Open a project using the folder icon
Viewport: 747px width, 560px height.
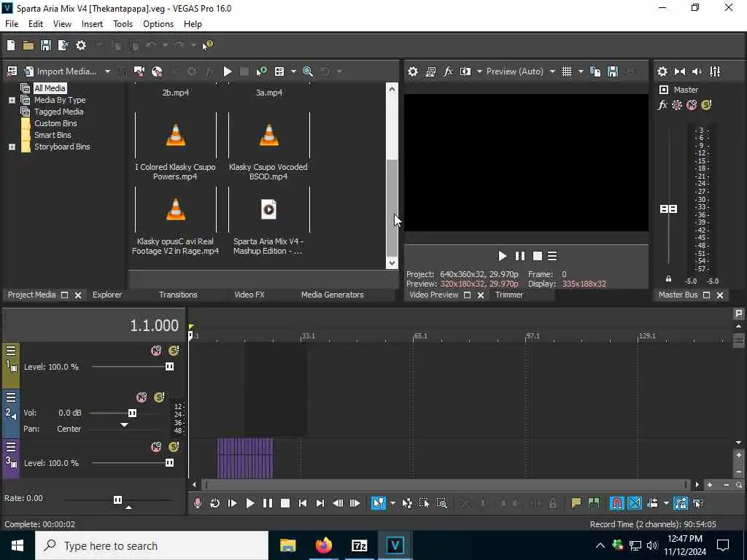pos(28,45)
